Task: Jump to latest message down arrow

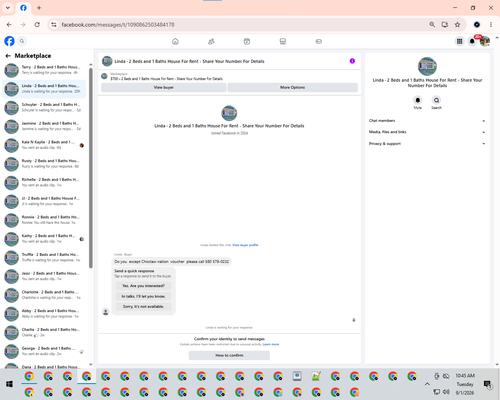Action: coord(354,320)
